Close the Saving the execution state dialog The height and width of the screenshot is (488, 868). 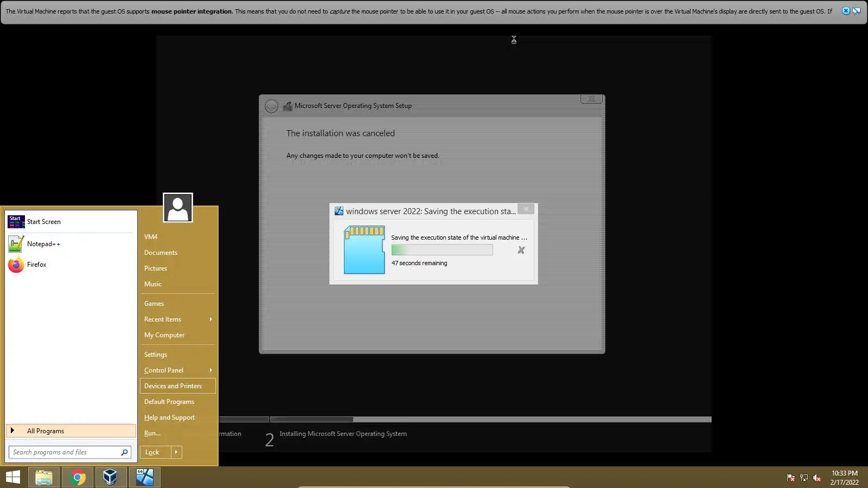(526, 209)
